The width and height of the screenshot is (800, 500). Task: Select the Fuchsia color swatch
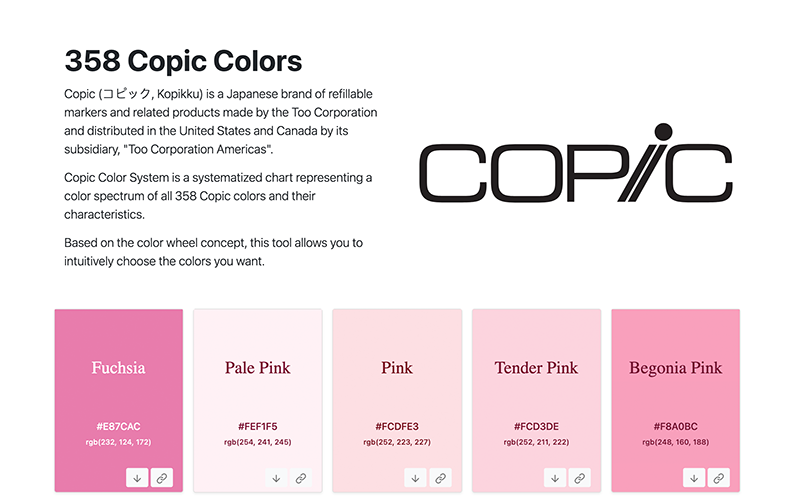[118, 368]
